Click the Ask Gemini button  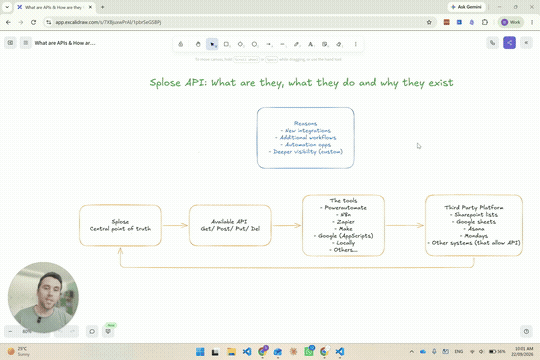(x=466, y=7)
